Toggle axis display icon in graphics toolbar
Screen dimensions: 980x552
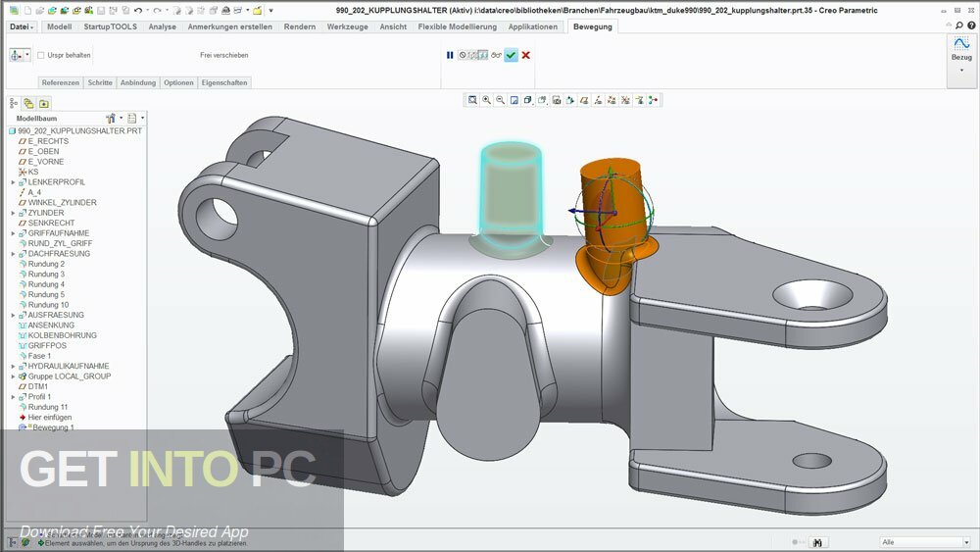[x=598, y=100]
